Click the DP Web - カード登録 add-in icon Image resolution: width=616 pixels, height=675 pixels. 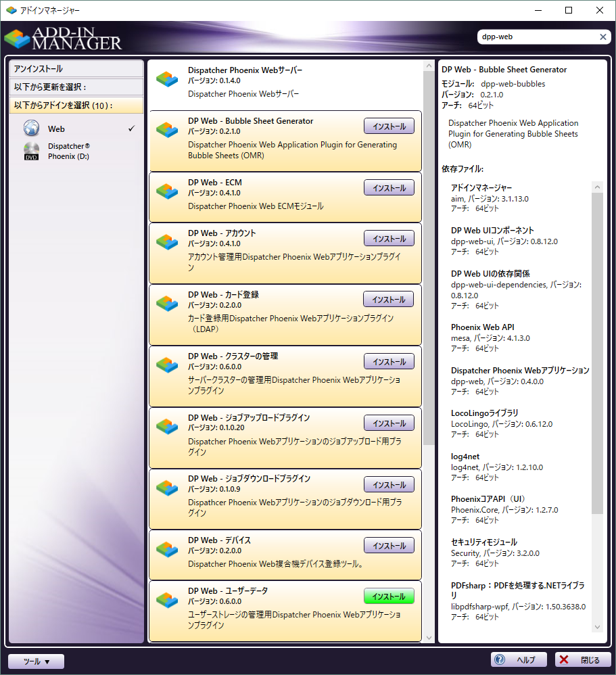(x=167, y=304)
